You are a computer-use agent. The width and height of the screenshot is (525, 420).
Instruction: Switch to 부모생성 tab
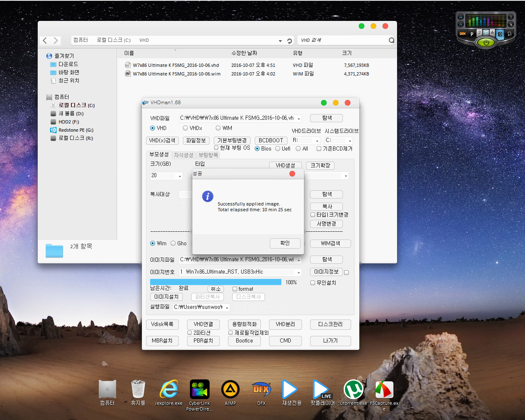click(x=159, y=154)
